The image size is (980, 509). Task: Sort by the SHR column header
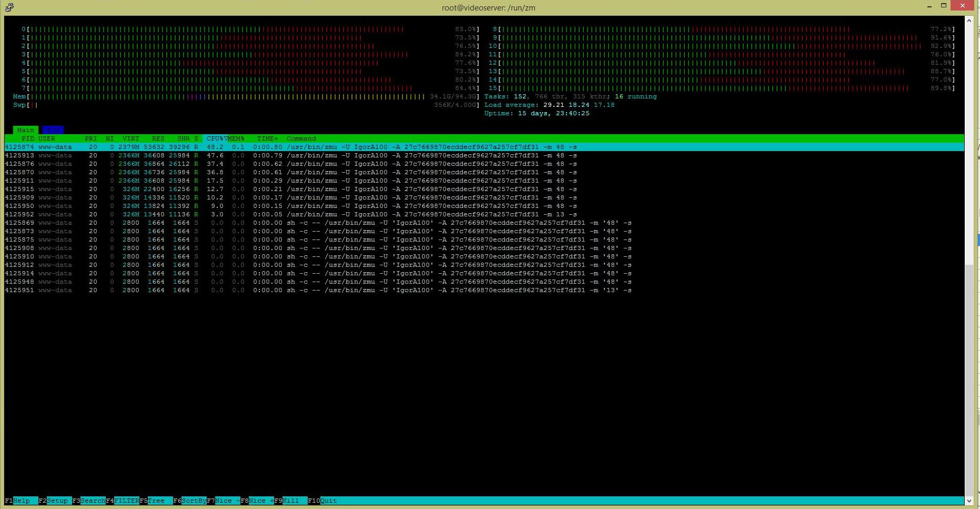[x=183, y=138]
